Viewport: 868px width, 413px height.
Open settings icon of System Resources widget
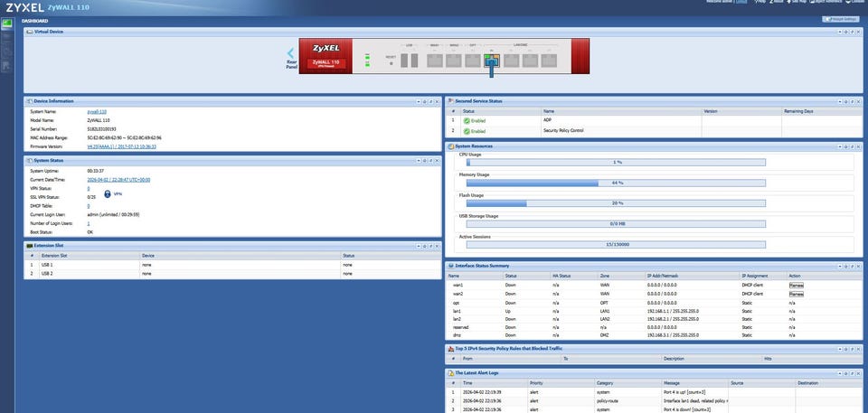point(845,146)
